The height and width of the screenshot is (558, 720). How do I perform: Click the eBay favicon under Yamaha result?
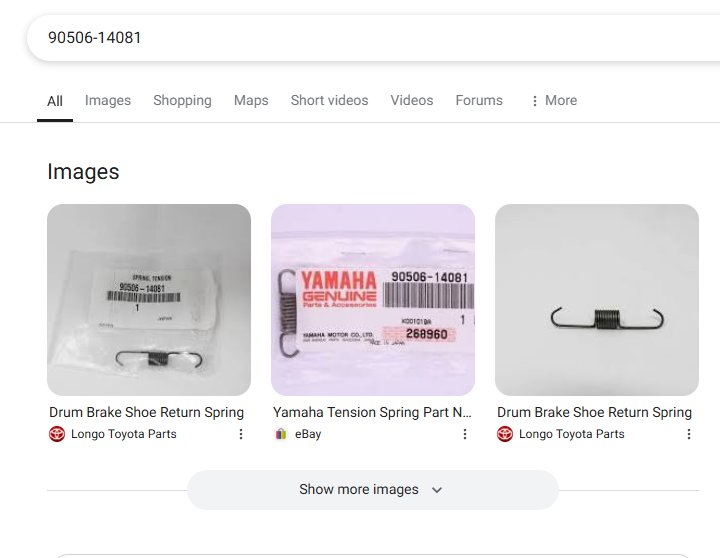coord(281,434)
